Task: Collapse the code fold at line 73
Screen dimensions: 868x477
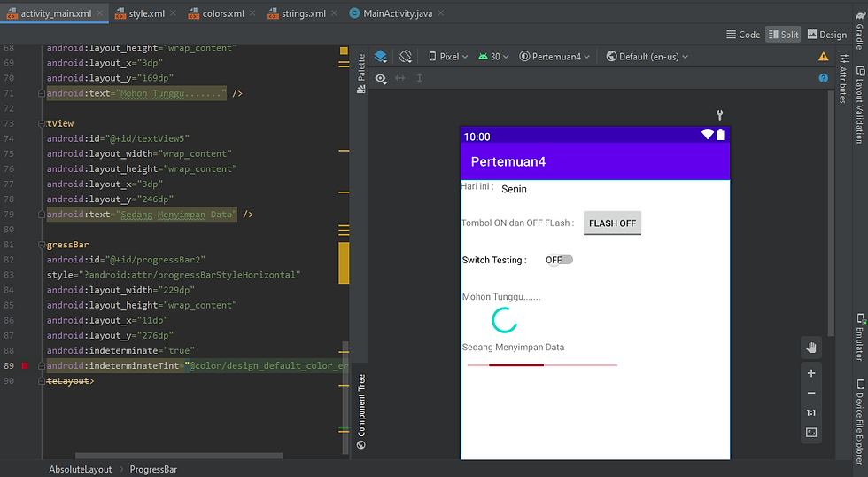Action: point(42,123)
